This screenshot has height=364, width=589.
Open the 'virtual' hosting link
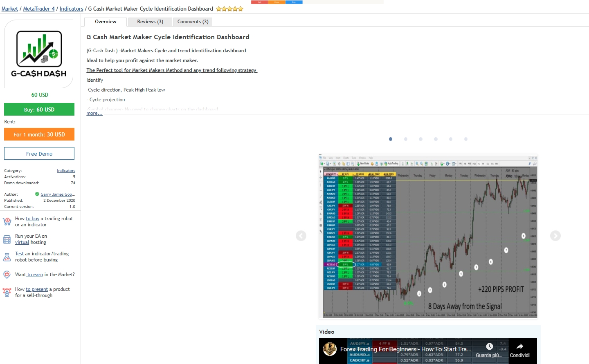[x=22, y=242]
